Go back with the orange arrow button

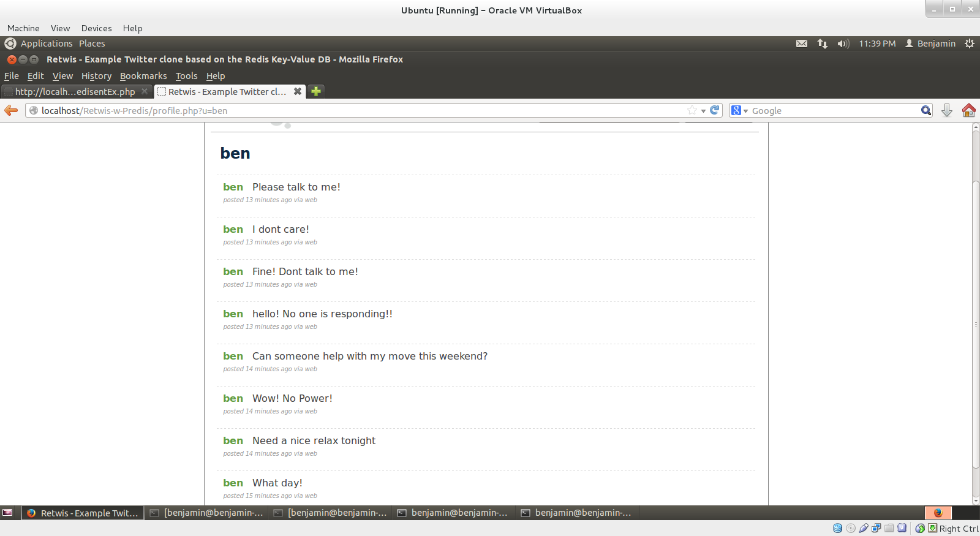tap(11, 110)
